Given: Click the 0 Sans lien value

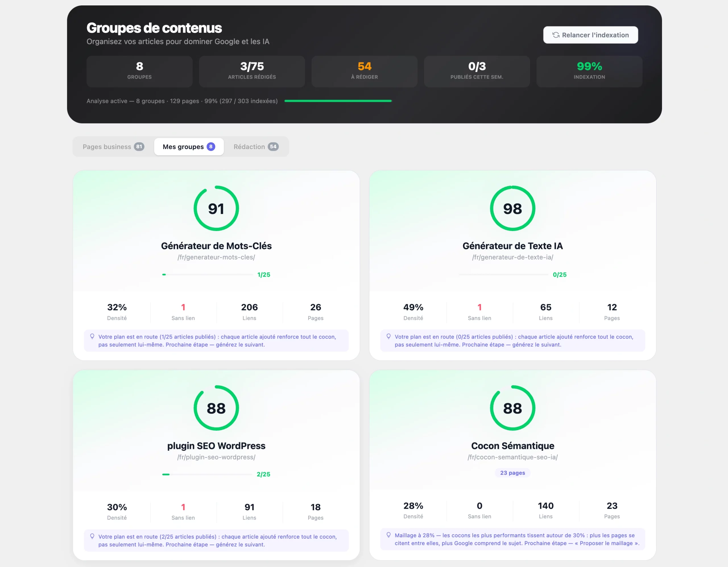Looking at the screenshot, I should click(479, 506).
